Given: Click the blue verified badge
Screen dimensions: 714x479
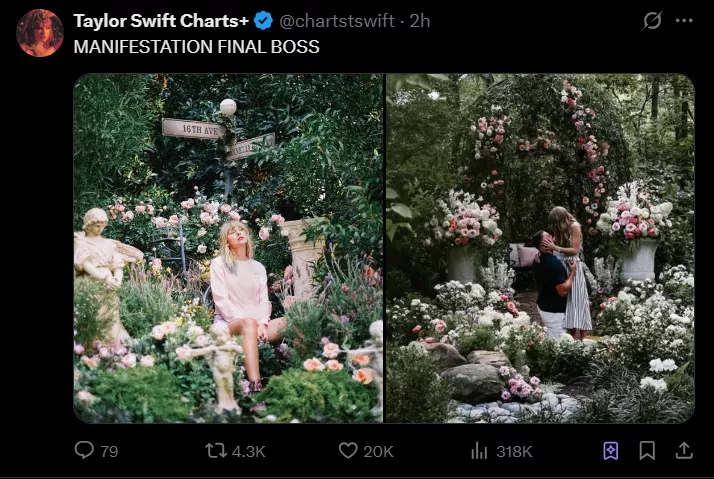Looking at the screenshot, I should tap(262, 21).
